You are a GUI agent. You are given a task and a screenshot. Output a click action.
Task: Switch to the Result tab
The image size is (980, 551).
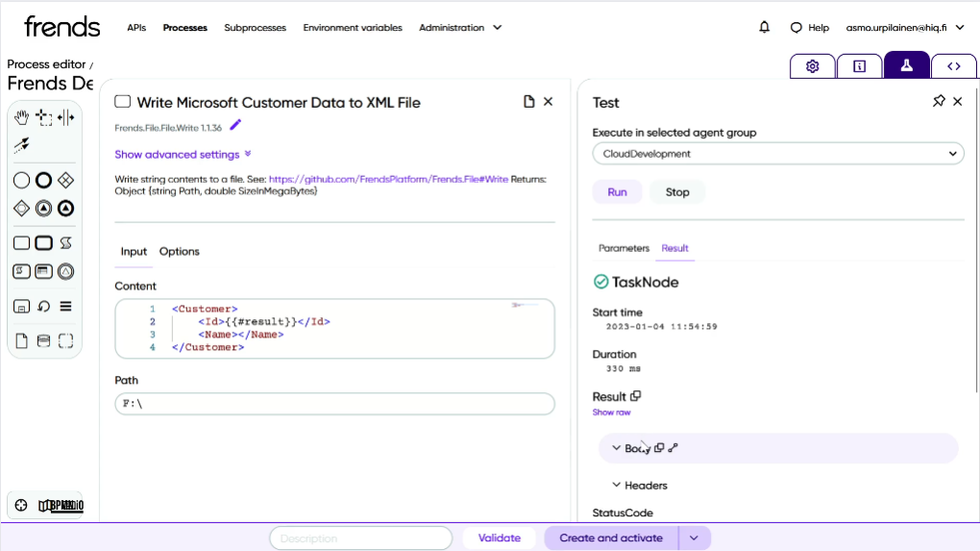coord(675,248)
